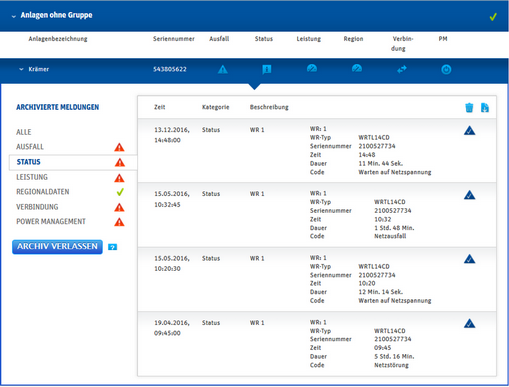Click the Netzausfall code text
This screenshot has width=509, height=387.
(x=390, y=236)
